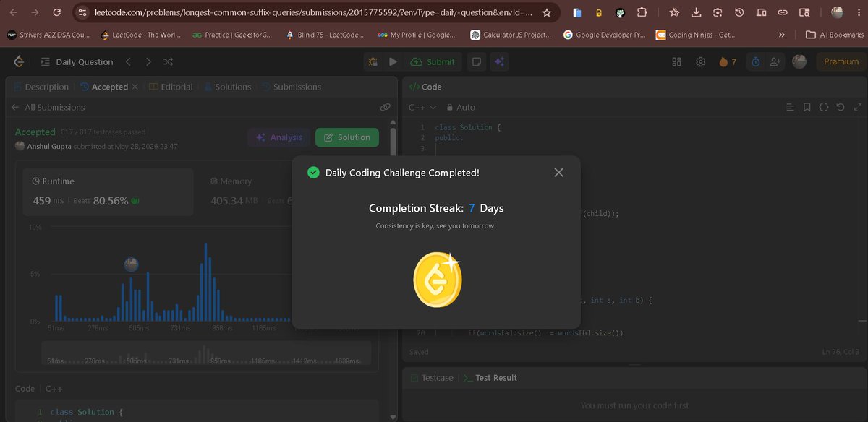
Task: Click the LeetCode logo icon
Action: [x=20, y=61]
